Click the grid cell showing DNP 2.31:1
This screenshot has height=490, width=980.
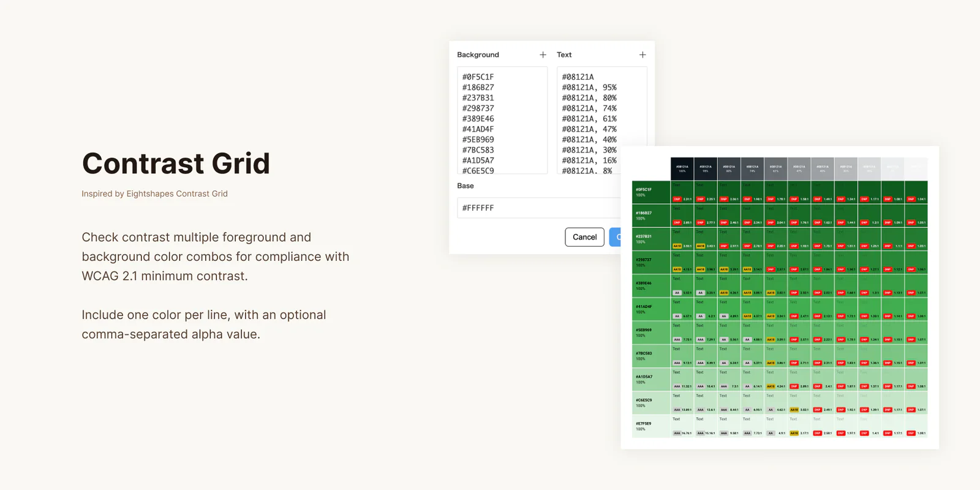[682, 192]
